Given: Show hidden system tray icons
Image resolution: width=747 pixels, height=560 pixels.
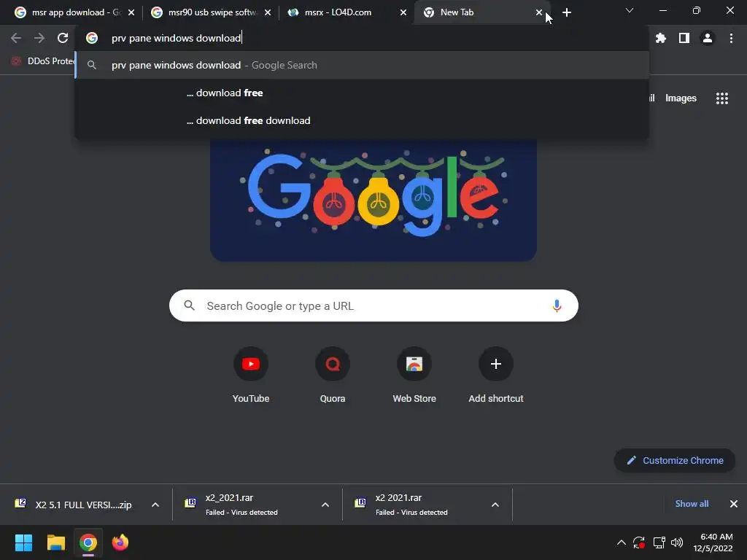Looking at the screenshot, I should click(x=622, y=542).
